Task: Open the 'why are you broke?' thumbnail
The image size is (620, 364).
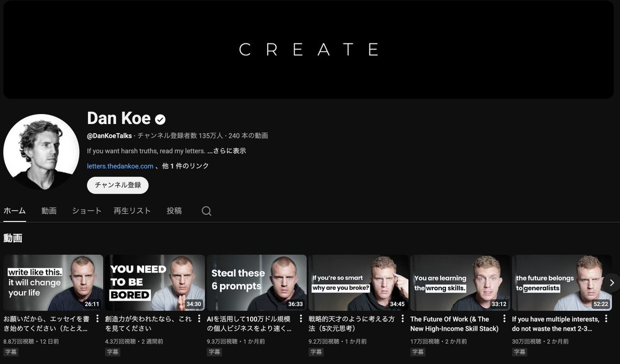Action: [x=359, y=282]
